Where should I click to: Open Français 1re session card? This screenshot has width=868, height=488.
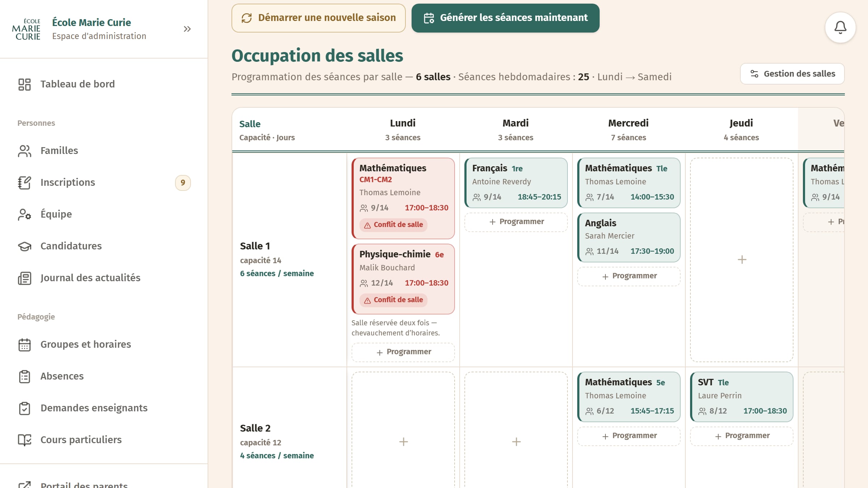pos(516,183)
